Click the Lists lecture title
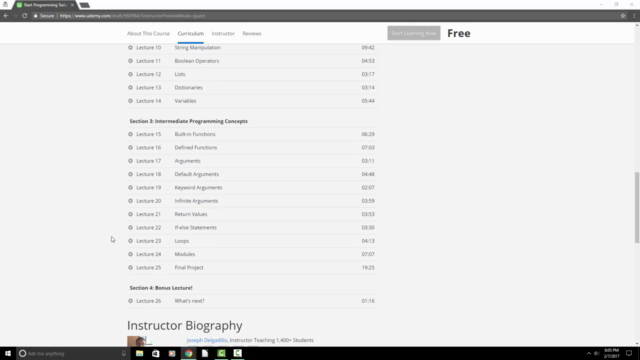Viewport: 640px width, 360px height. click(x=180, y=74)
